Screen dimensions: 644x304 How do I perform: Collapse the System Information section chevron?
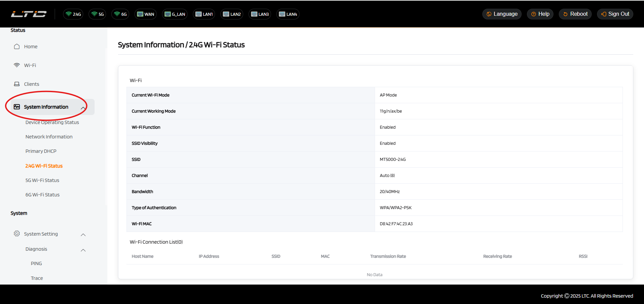(83, 108)
